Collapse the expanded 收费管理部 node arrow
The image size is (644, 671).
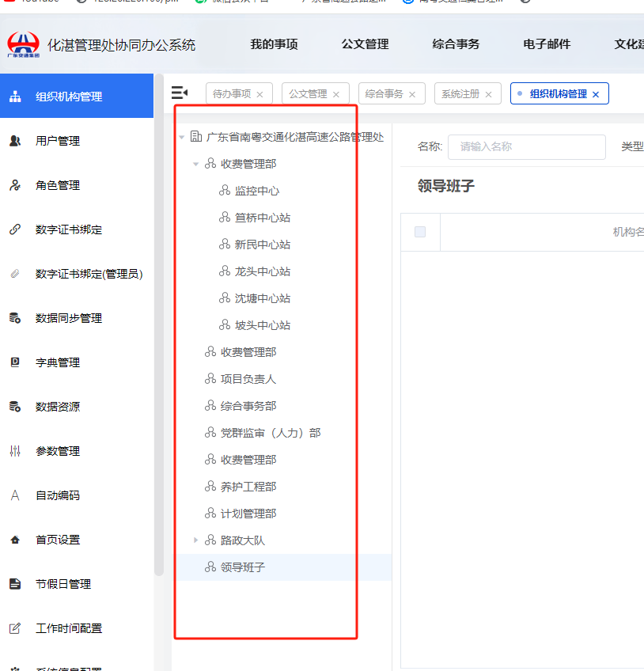pyautogui.click(x=196, y=165)
